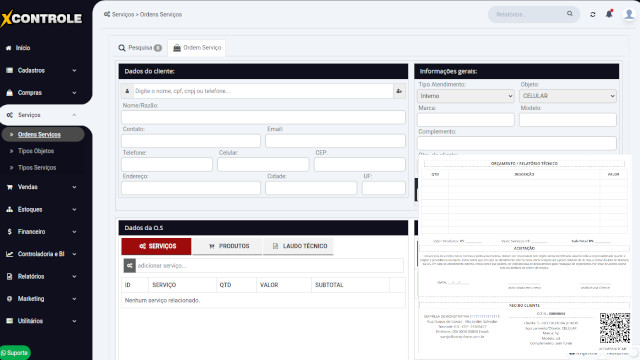The height and width of the screenshot is (360, 640).
Task: Click the CEP input field
Action: (360, 164)
